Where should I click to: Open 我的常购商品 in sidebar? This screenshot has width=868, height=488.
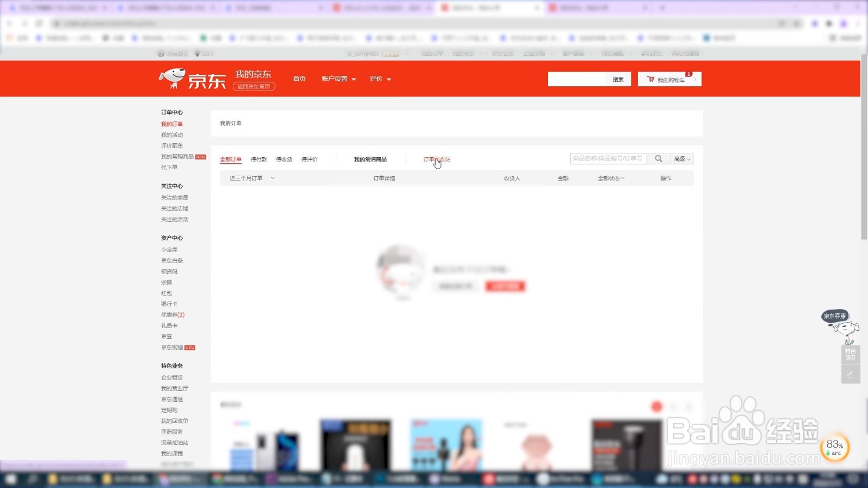177,157
